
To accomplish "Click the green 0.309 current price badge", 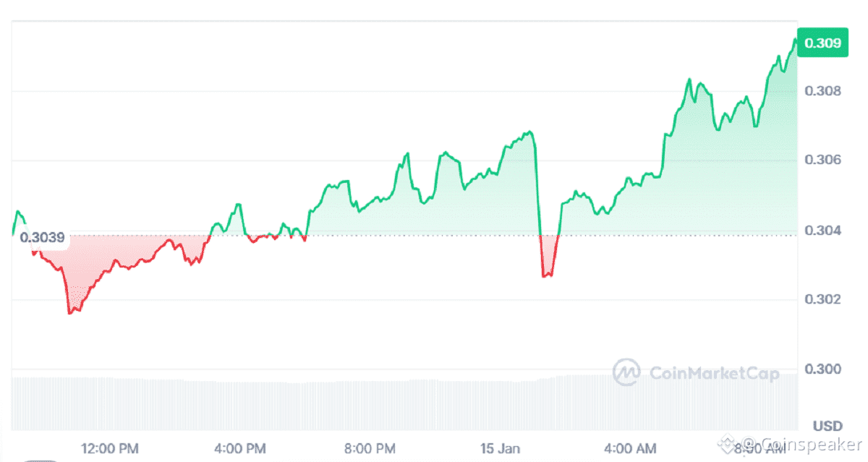I will pyautogui.click(x=822, y=43).
